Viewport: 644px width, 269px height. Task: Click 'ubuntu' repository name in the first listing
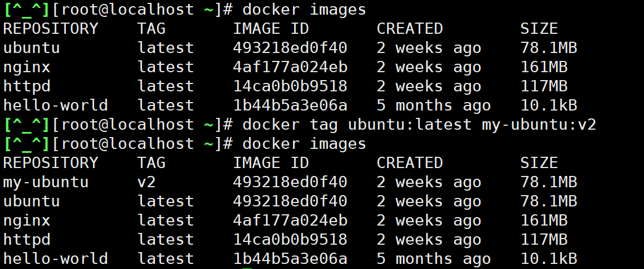coord(32,48)
